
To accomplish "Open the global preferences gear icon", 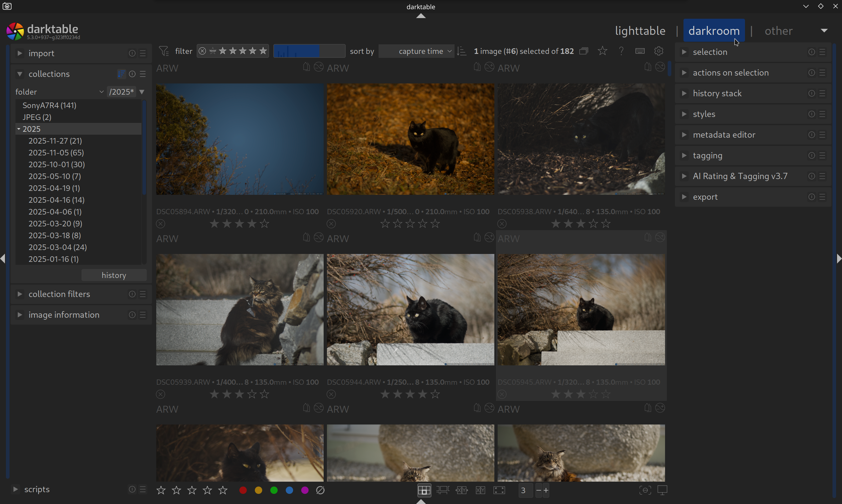I will 658,51.
